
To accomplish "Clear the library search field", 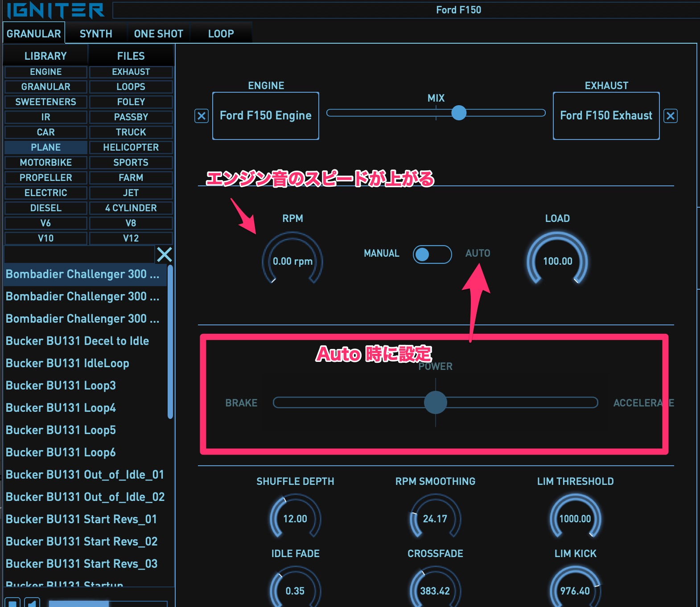I will 164,254.
